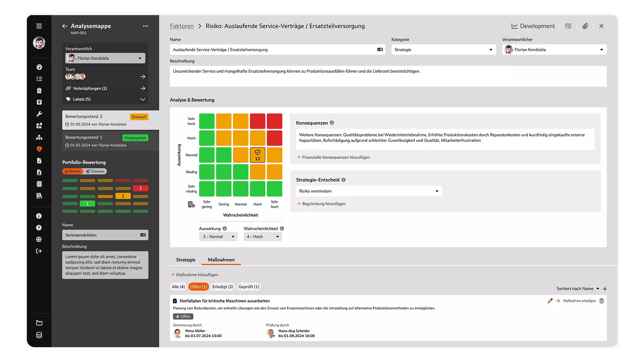This screenshot has height=362, width=644.
Task: Open the Sortiert nach Name dropdown
Action: pos(578,288)
